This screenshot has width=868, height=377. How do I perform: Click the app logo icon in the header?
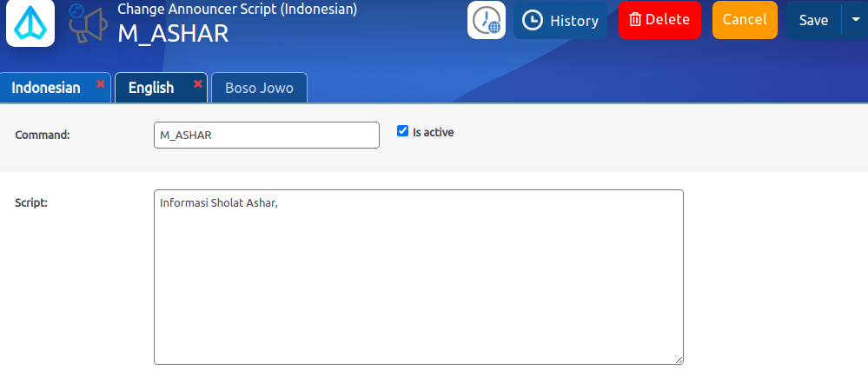[x=30, y=23]
